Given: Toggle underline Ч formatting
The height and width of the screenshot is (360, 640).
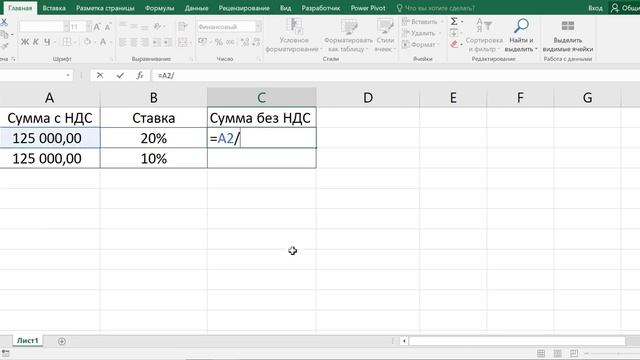Looking at the screenshot, I should (x=47, y=42).
